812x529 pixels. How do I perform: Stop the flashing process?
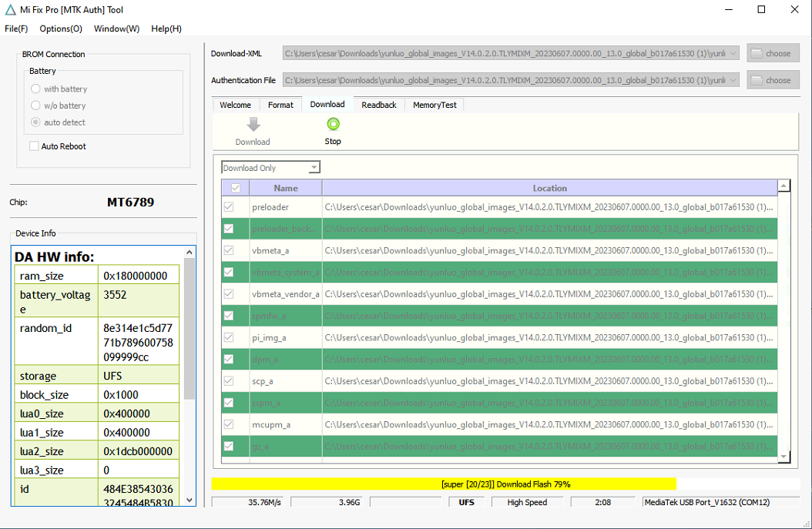point(333,131)
